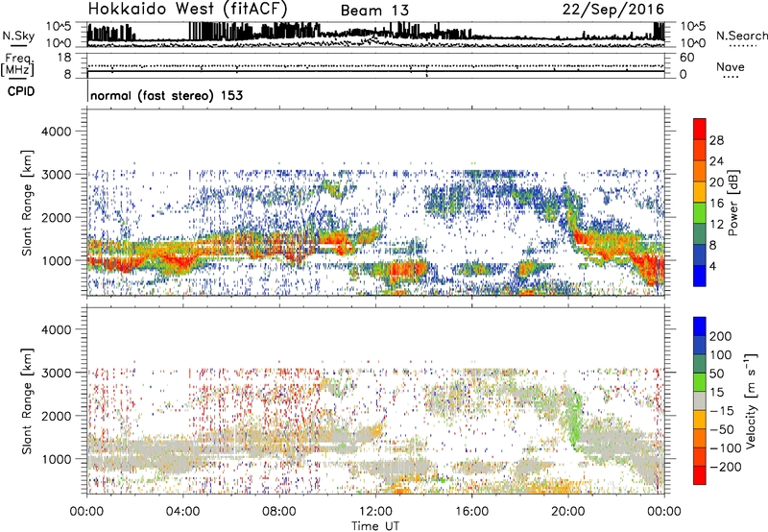
Task: Click the red high-power echo near 02:00
Action: pyautogui.click(x=125, y=266)
